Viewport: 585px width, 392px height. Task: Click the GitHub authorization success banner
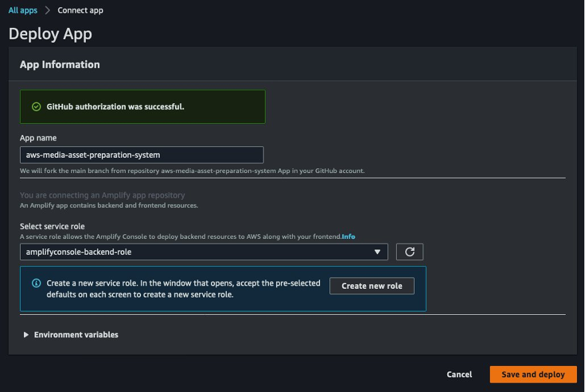tap(142, 106)
